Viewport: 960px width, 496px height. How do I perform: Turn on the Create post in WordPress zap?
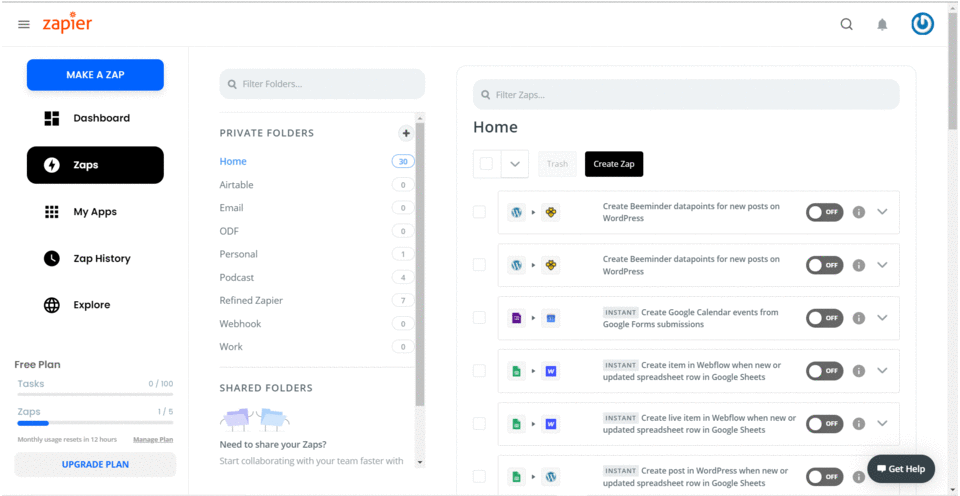[x=824, y=476]
